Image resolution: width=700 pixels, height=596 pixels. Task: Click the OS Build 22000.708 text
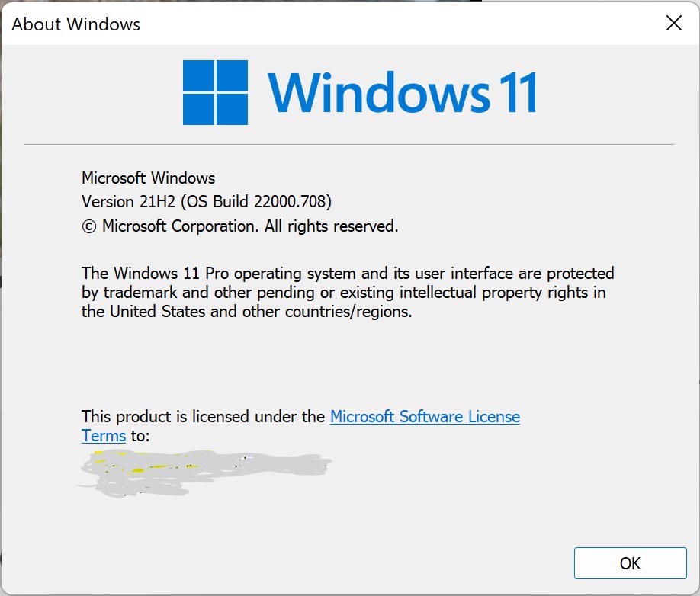256,202
